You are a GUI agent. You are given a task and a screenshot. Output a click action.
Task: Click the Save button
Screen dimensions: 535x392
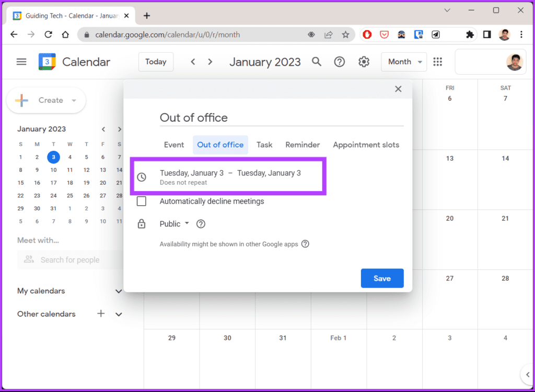[382, 278]
